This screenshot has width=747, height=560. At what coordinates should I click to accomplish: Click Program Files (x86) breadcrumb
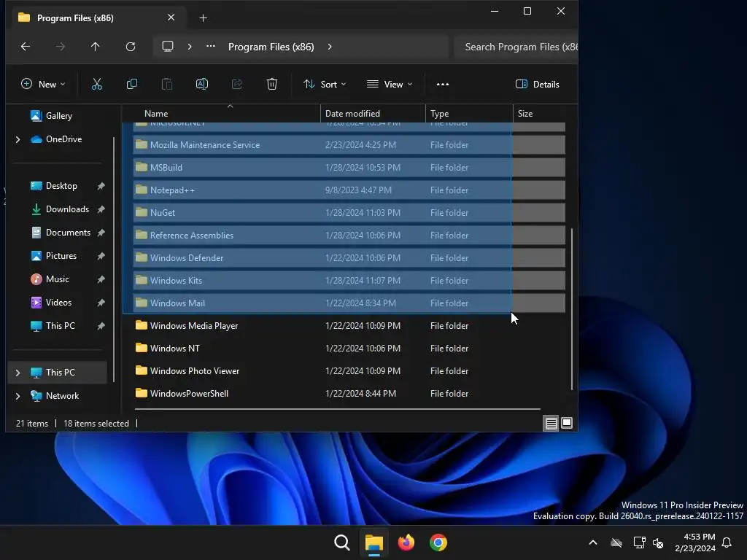point(271,47)
